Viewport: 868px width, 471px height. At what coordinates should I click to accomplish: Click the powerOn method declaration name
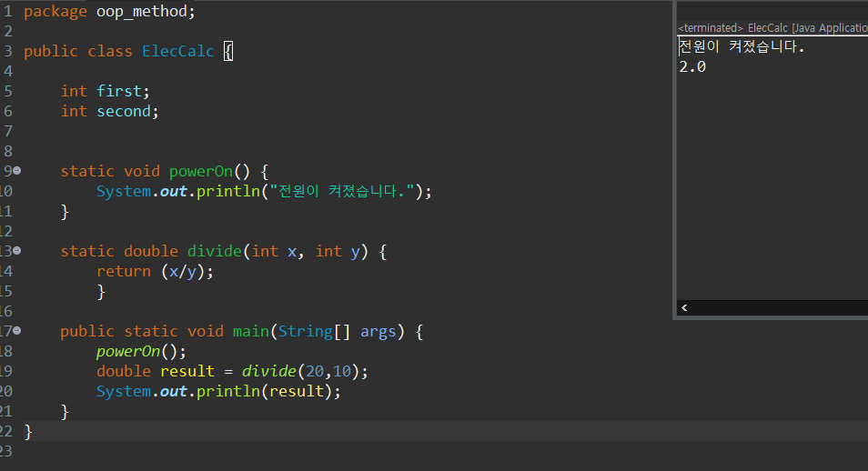click(x=200, y=171)
